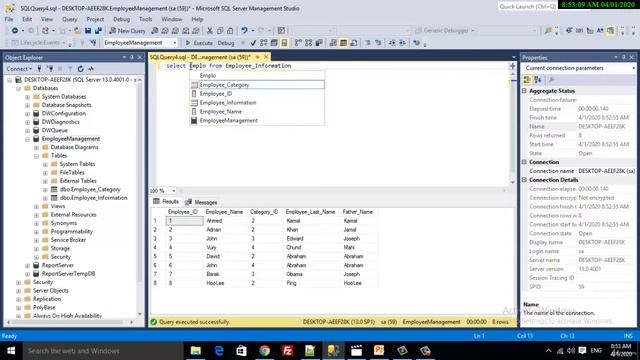This screenshot has height=360, width=640.
Task: Select the DWQueue database
Action: (x=55, y=131)
